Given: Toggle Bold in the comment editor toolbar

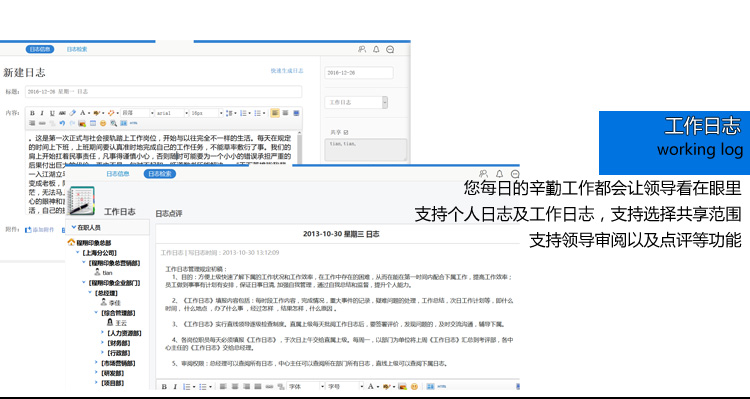Looking at the screenshot, I should coord(164,387).
